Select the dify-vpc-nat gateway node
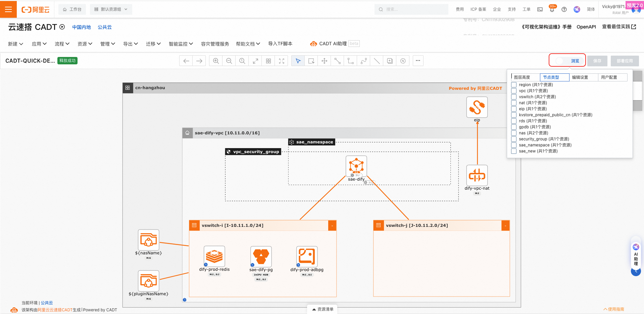Viewport: 644px width, 314px height. pyautogui.click(x=477, y=175)
